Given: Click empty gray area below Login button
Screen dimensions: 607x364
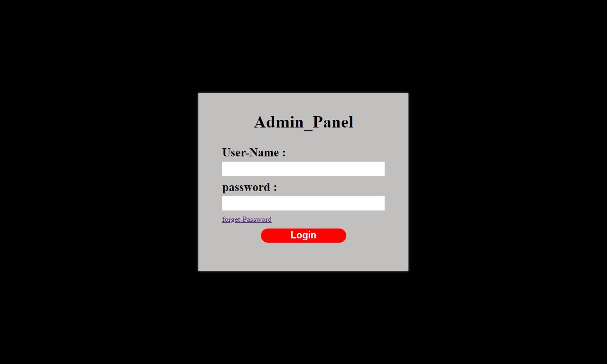Looking at the screenshot, I should pos(303,257).
